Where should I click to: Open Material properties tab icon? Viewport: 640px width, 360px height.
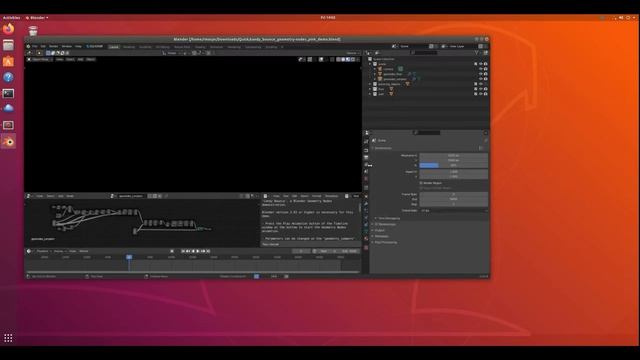click(x=366, y=238)
